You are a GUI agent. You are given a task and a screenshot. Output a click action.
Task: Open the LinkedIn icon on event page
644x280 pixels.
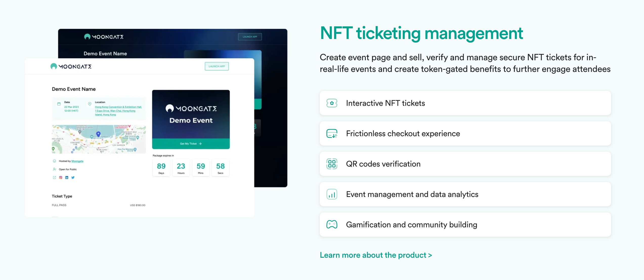tap(67, 177)
